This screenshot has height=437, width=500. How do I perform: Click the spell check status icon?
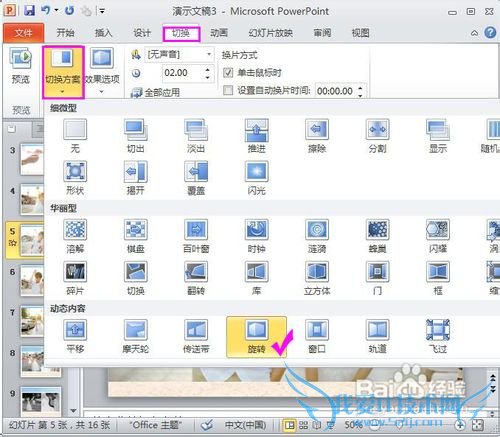click(207, 425)
